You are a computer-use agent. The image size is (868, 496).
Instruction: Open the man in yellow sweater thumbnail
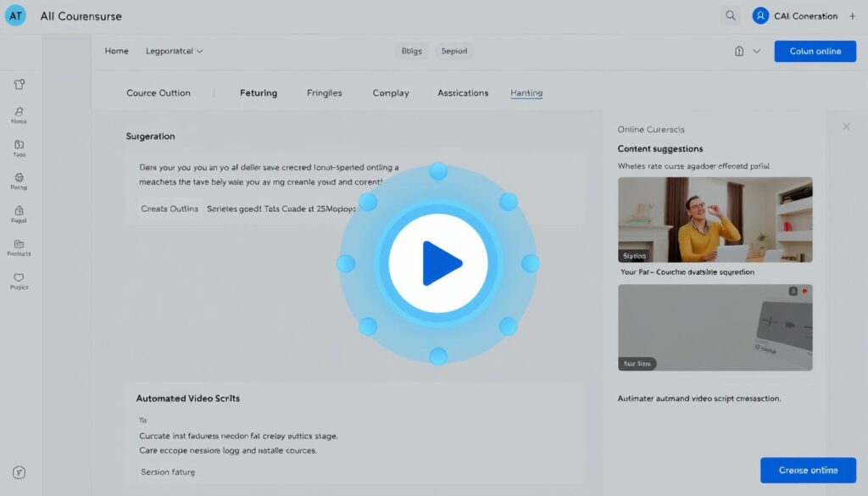pyautogui.click(x=715, y=220)
